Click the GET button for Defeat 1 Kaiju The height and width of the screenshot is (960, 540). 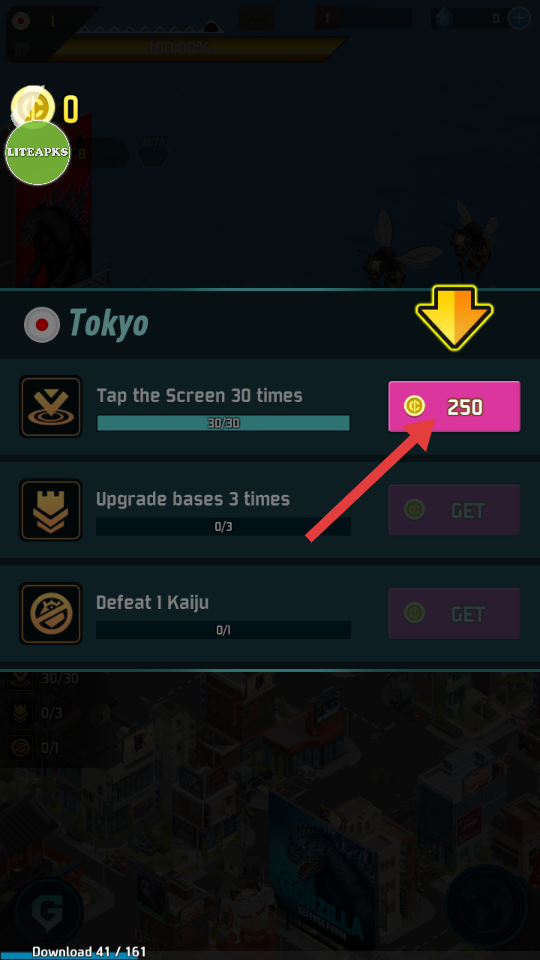pyautogui.click(x=454, y=613)
